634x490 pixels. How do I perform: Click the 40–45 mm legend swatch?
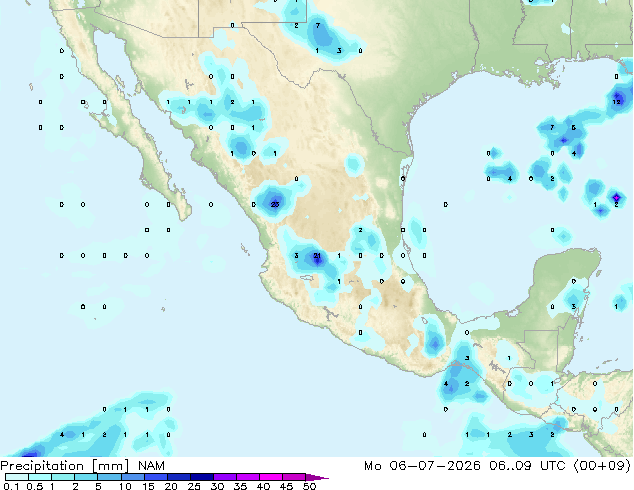pos(271,477)
